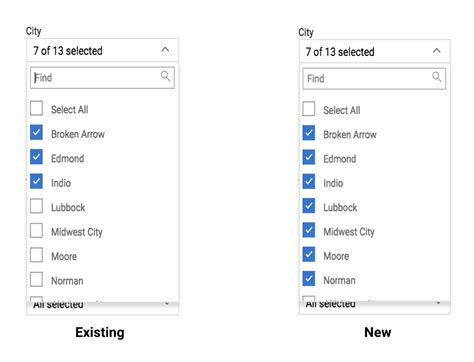Click the 7 of 13 selected box in Existing panel
This screenshot has width=474, height=362.
pos(103,50)
